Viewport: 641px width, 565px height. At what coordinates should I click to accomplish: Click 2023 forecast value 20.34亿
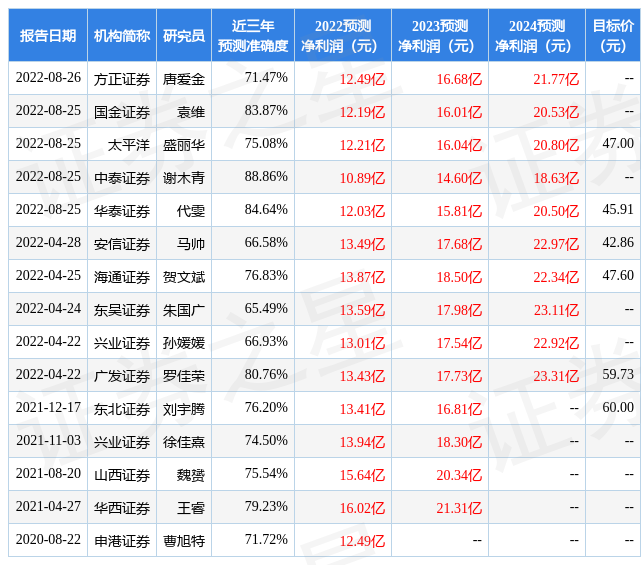coord(459,476)
